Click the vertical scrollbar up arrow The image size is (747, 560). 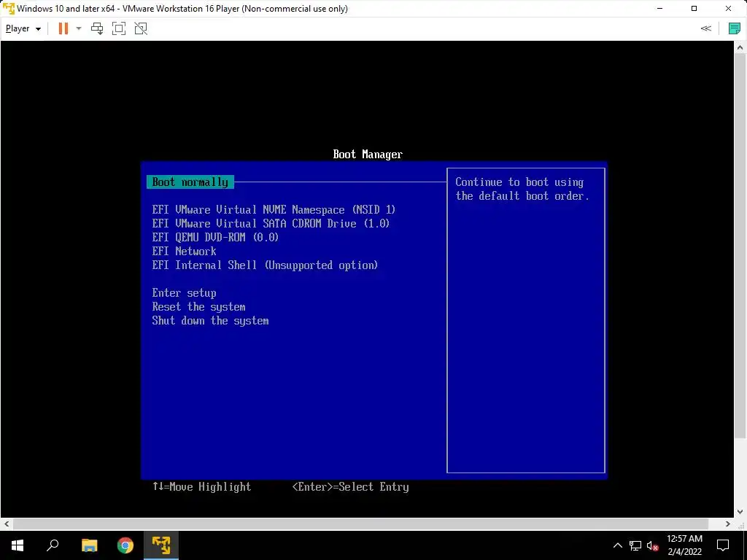point(740,47)
